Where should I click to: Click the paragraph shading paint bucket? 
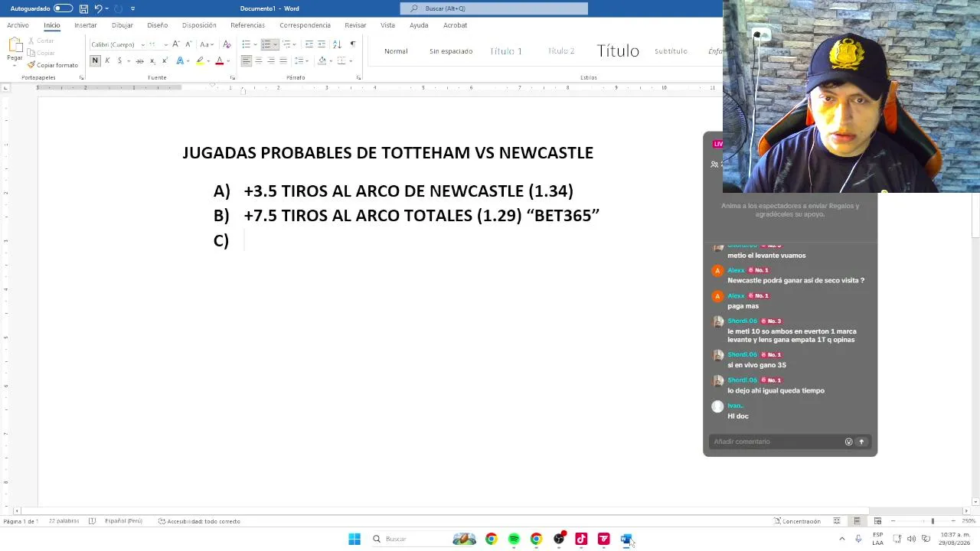point(322,60)
